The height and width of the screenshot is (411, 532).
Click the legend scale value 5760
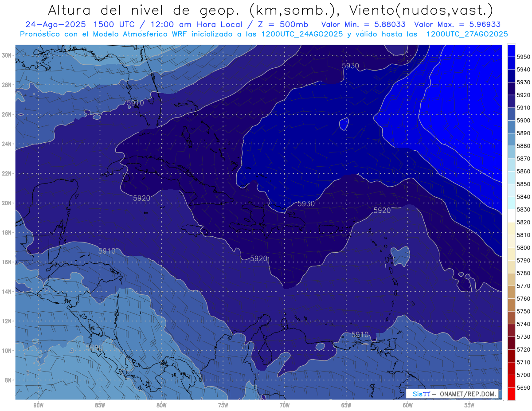(x=524, y=298)
